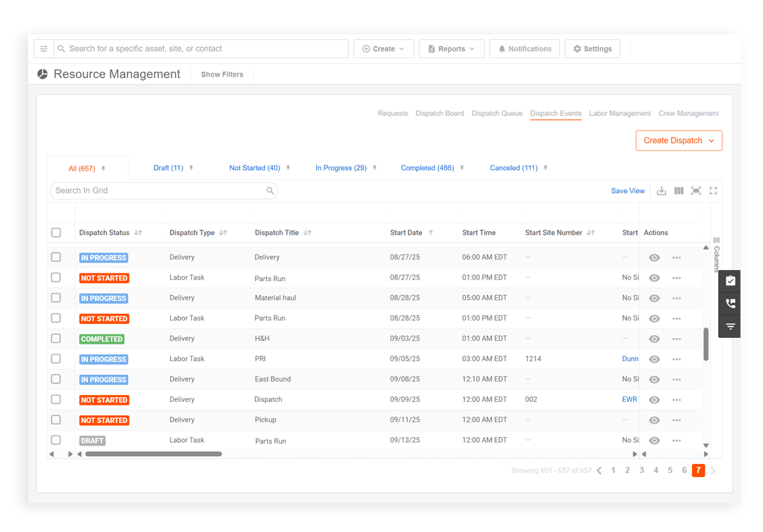Viewport: 763px width, 532px height.
Task: Select the checkbox for the H&H Completed delivery row
Action: 56,338
